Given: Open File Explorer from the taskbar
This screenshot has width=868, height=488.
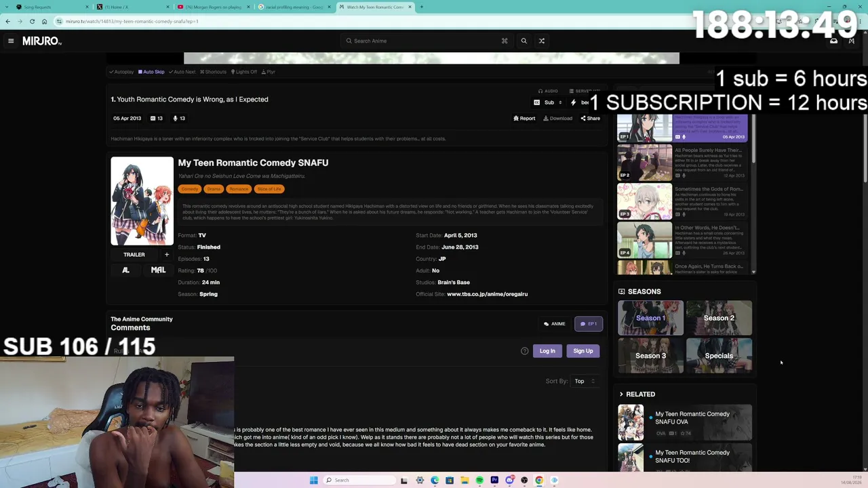Looking at the screenshot, I should [465, 480].
